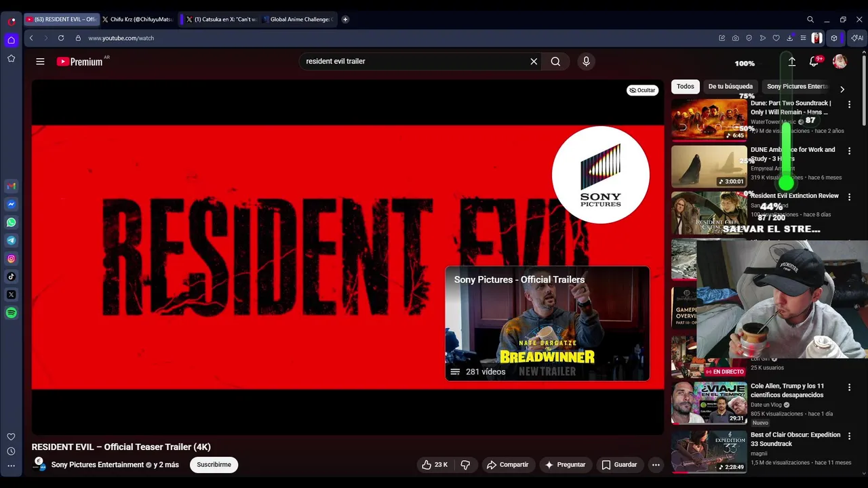The width and height of the screenshot is (868, 488).
Task: Switch to Chifu Krz X tab
Action: 138,20
